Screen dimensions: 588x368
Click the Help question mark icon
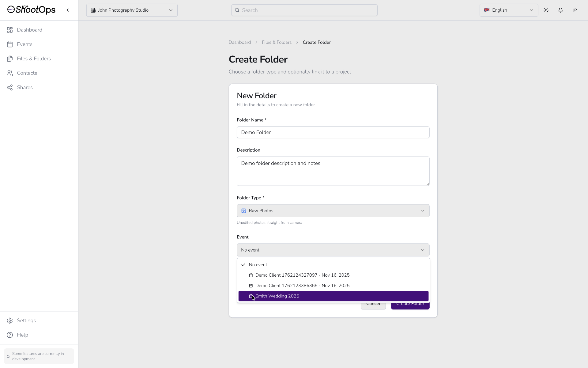click(10, 335)
